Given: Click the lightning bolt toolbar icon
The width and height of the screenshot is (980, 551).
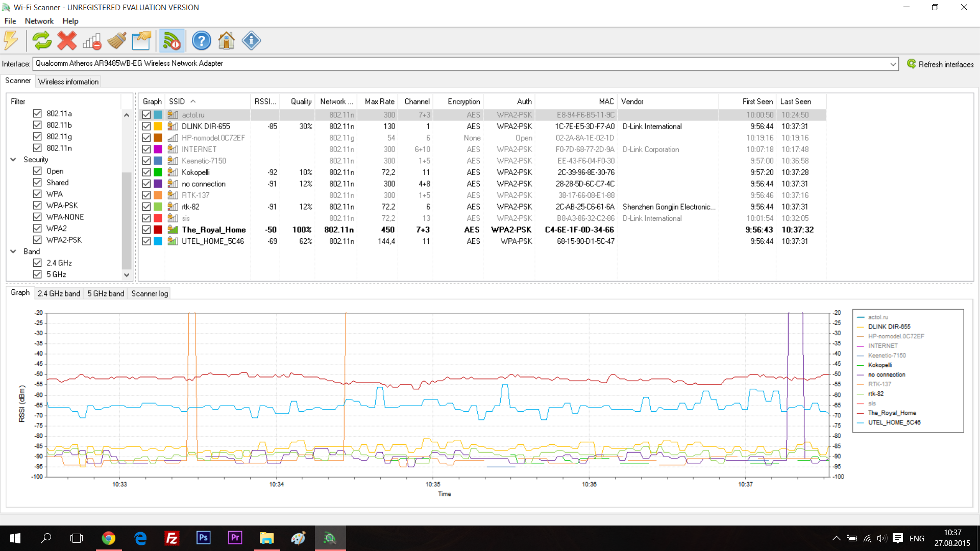Looking at the screenshot, I should (11, 40).
